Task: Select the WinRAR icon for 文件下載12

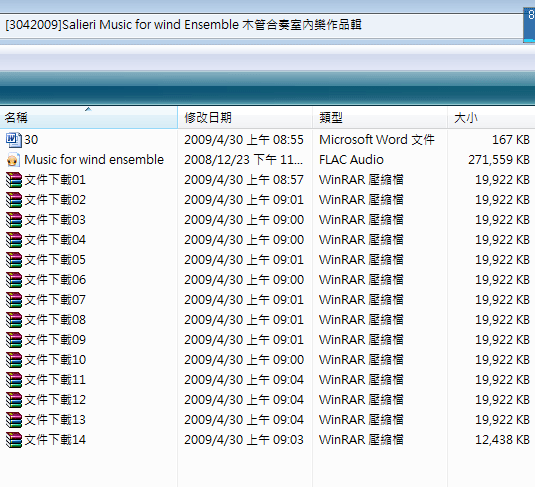Action: click(13, 400)
